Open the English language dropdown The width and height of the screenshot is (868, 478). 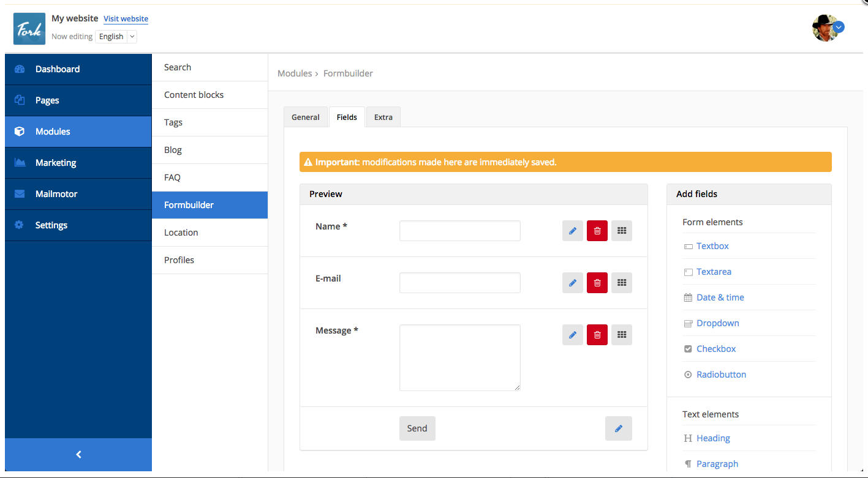(x=116, y=37)
